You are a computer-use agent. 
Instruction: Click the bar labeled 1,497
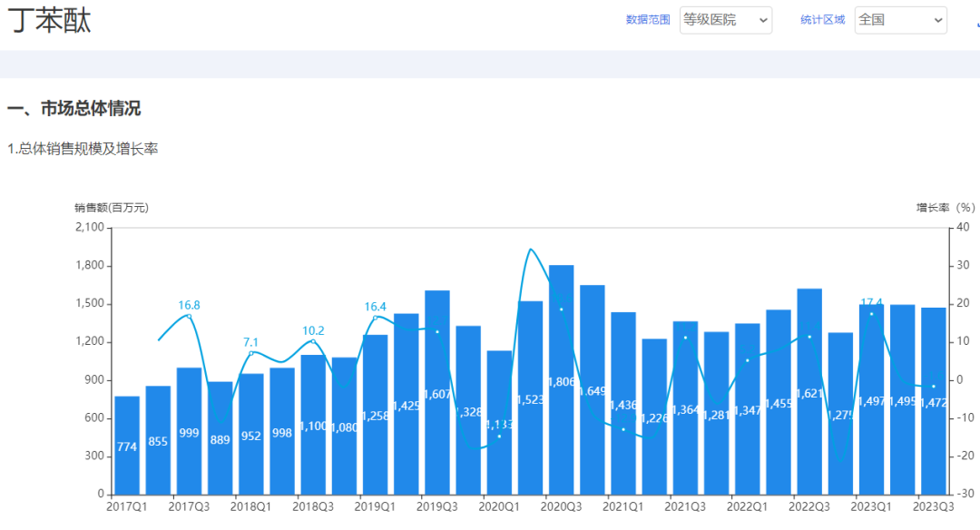tap(872, 400)
